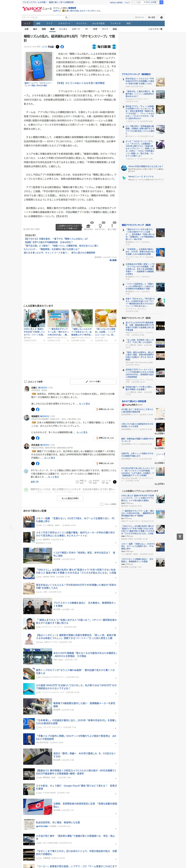This screenshot has width=186, height=868.
Task: Click the blue web search button at top
Action: click(x=161, y=2)
